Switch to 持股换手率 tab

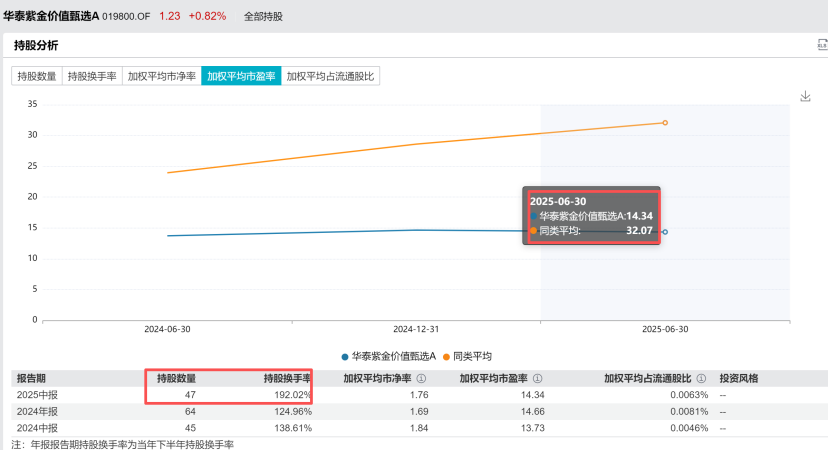point(92,76)
